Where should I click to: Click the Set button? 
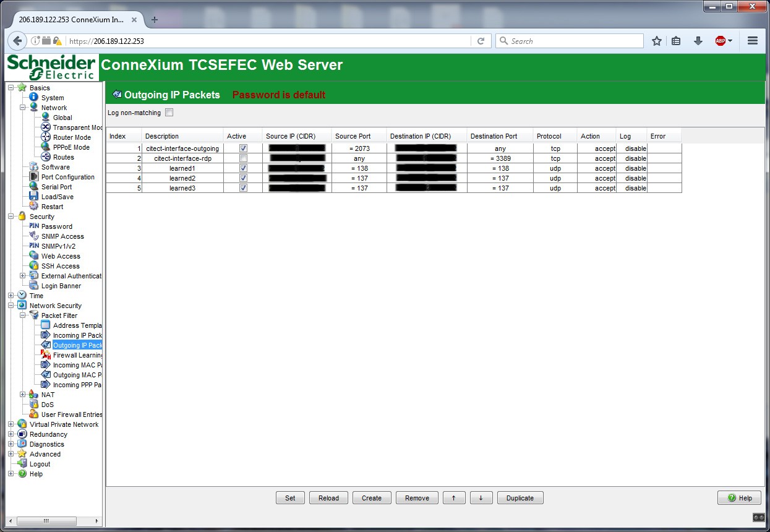click(290, 498)
